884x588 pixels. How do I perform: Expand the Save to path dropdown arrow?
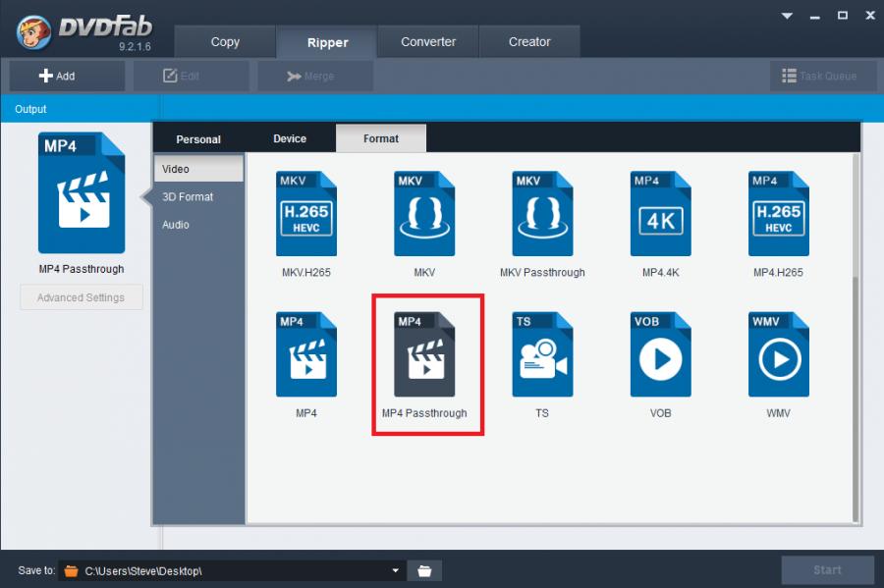(x=396, y=570)
